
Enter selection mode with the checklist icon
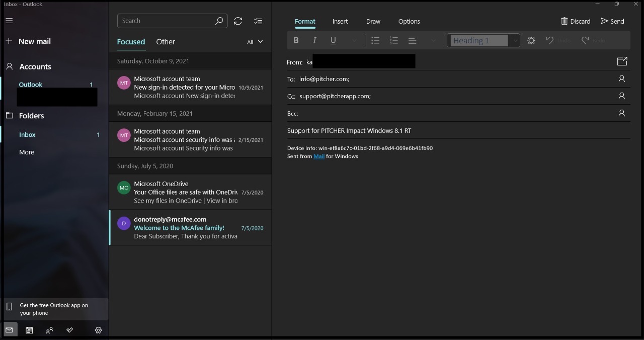coord(258,21)
